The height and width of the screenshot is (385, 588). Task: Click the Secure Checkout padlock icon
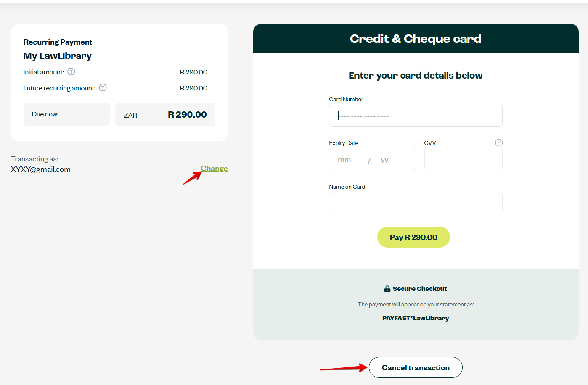[387, 289]
